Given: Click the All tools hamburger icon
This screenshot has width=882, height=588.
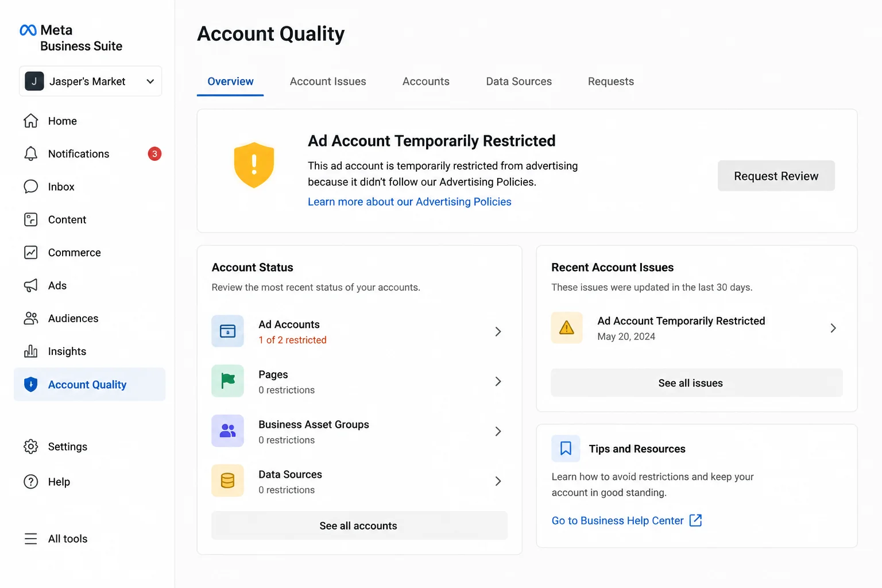Looking at the screenshot, I should coord(31,539).
